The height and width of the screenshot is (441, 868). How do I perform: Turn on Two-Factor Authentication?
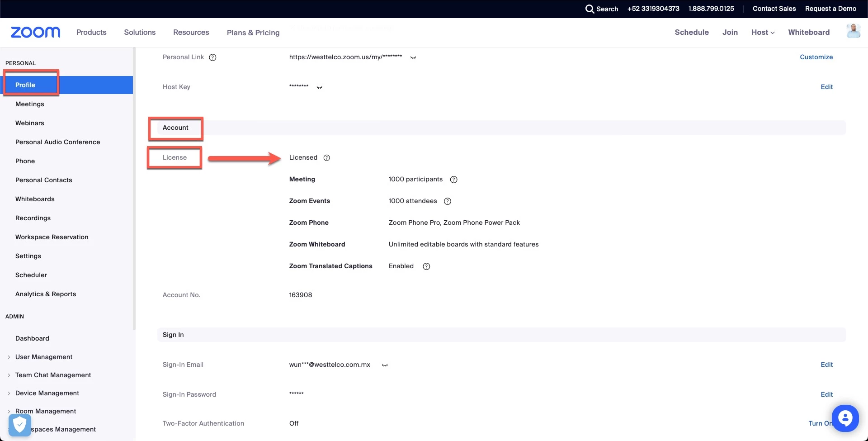(820, 423)
